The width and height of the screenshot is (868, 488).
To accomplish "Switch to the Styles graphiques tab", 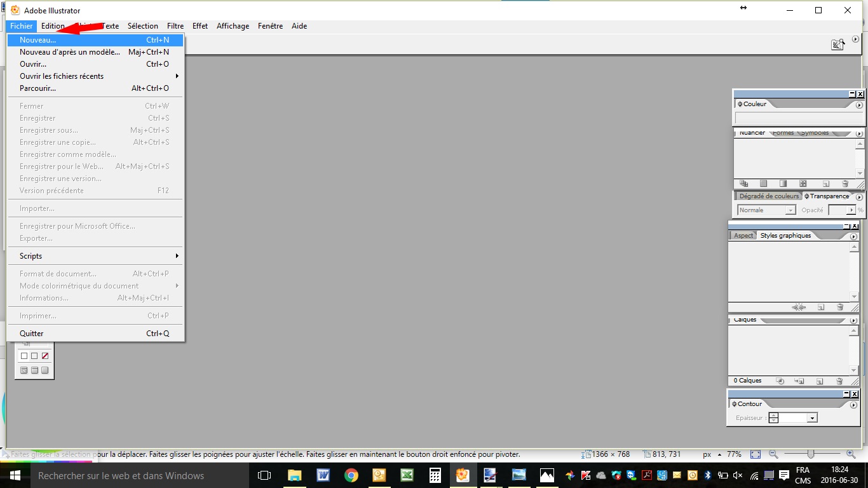I will pyautogui.click(x=785, y=236).
